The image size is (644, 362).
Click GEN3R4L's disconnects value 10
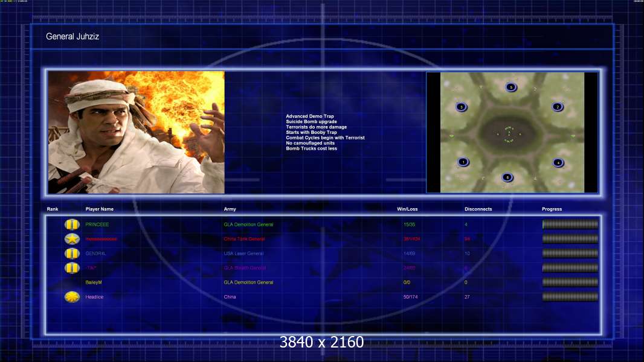click(467, 253)
